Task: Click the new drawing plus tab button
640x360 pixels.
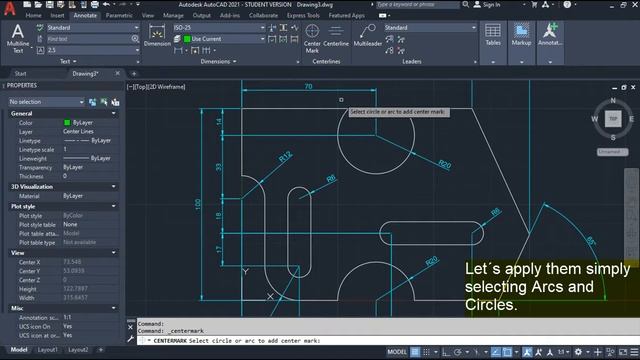Action: [x=134, y=74]
